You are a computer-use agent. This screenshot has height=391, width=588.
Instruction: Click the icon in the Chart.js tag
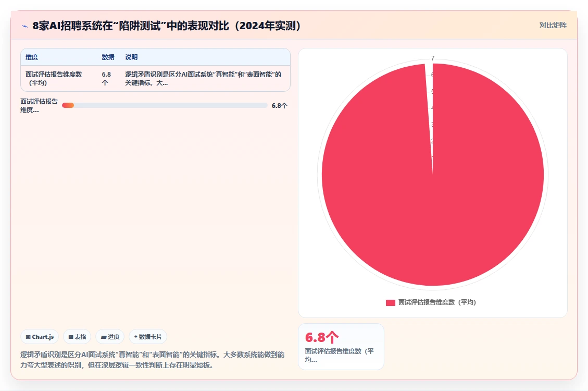pyautogui.click(x=28, y=337)
